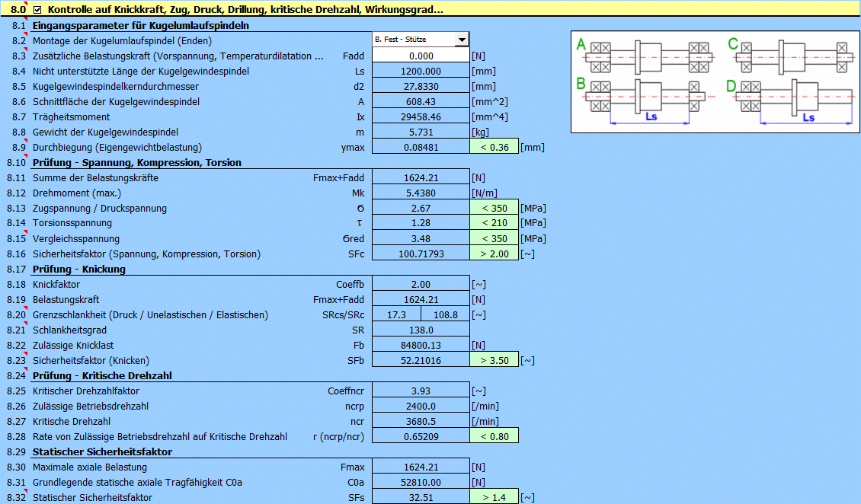
Task: Select the Fadd input cell showing 0.000
Action: point(421,56)
